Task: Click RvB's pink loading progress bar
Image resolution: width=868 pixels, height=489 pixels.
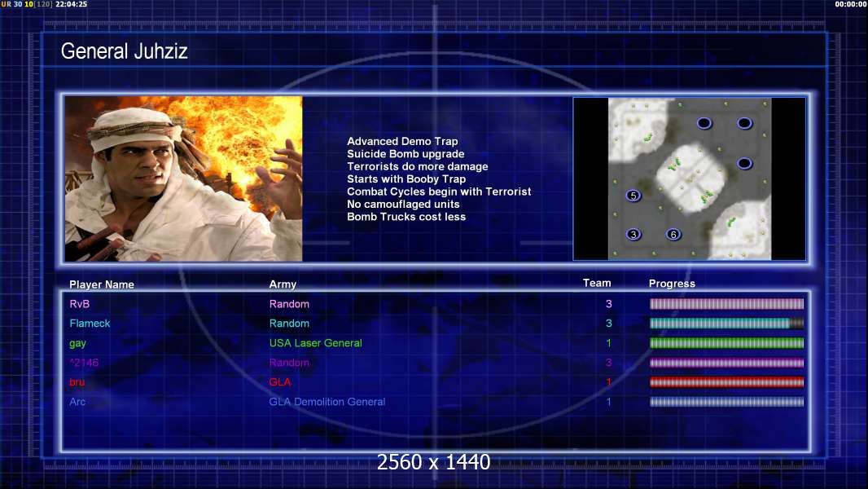Action: (x=726, y=303)
